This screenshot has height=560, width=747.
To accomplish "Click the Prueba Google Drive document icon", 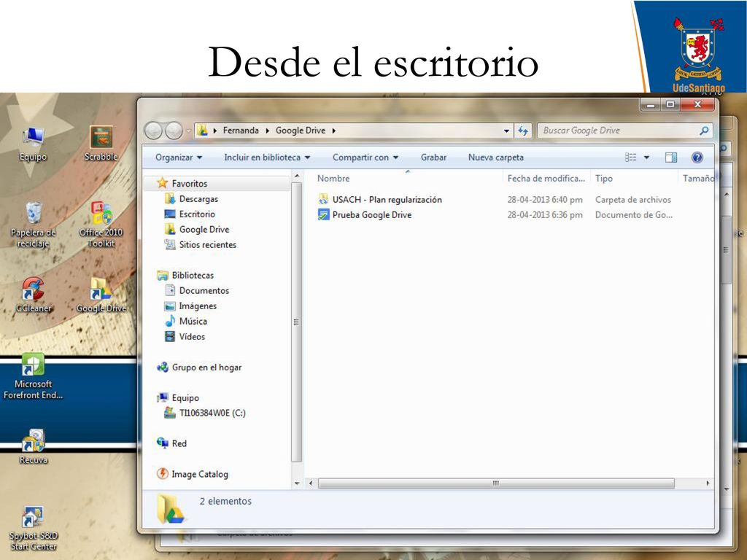I will 323,215.
